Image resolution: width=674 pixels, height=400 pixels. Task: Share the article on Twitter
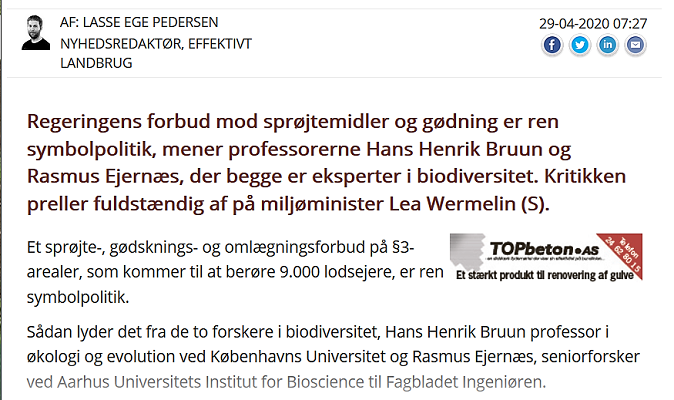pos(579,45)
